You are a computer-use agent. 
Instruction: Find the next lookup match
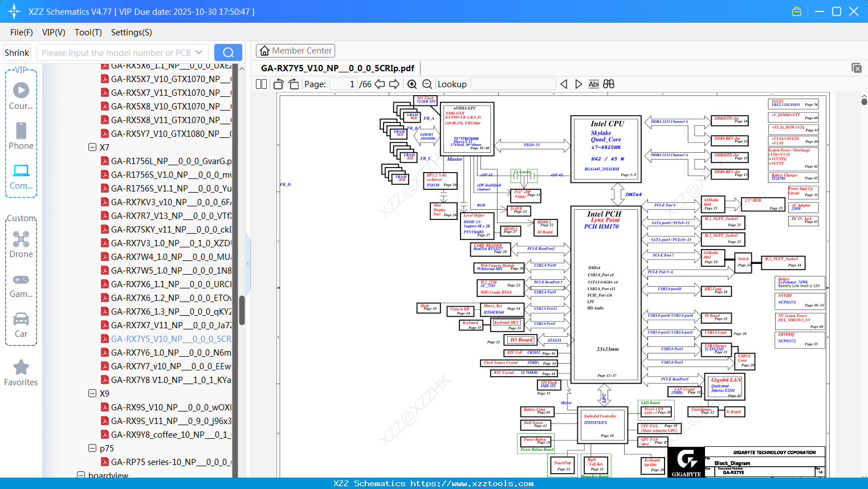(578, 84)
